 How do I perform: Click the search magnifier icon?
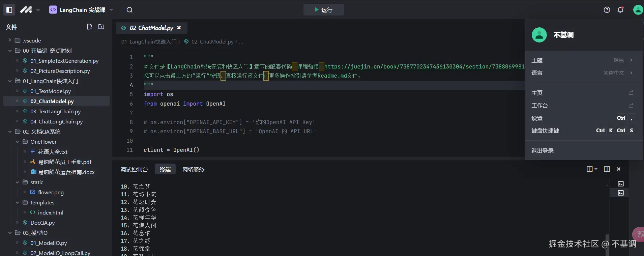click(x=129, y=10)
